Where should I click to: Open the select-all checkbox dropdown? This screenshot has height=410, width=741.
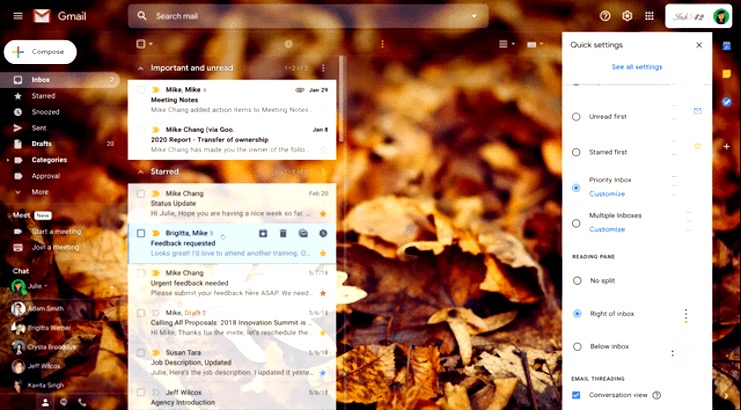click(x=151, y=44)
